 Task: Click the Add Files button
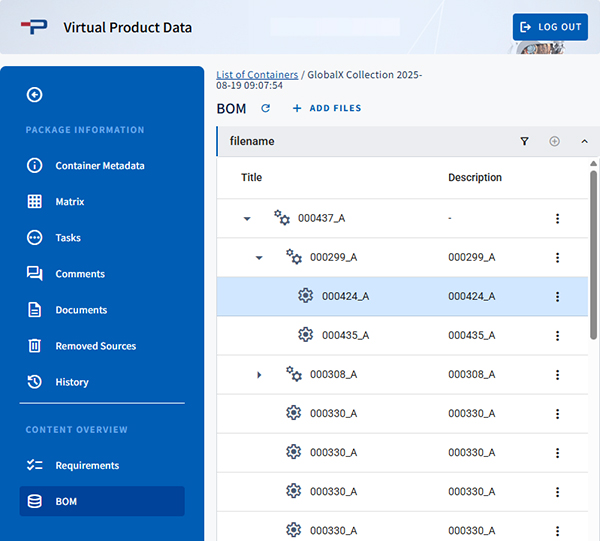pos(327,108)
